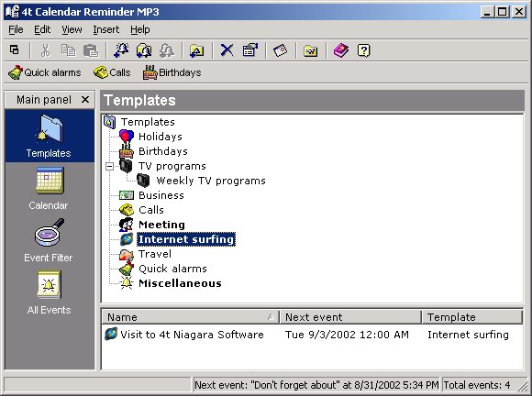The image size is (532, 396).
Task: Click the Delete X toolbar icon
Action: (x=227, y=50)
